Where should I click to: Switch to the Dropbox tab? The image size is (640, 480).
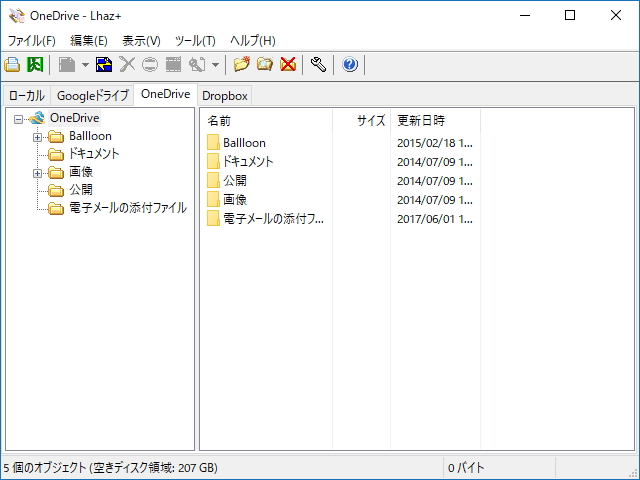point(225,96)
